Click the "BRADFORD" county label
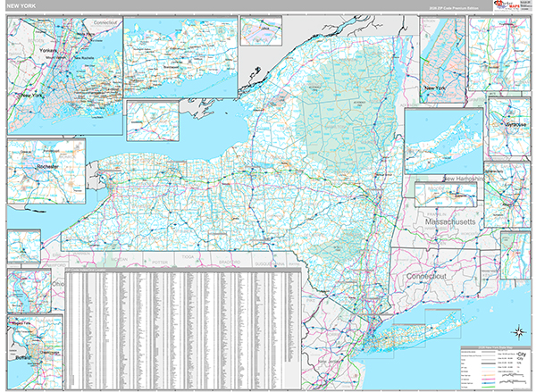This screenshot has width=536, height=392. (230, 263)
